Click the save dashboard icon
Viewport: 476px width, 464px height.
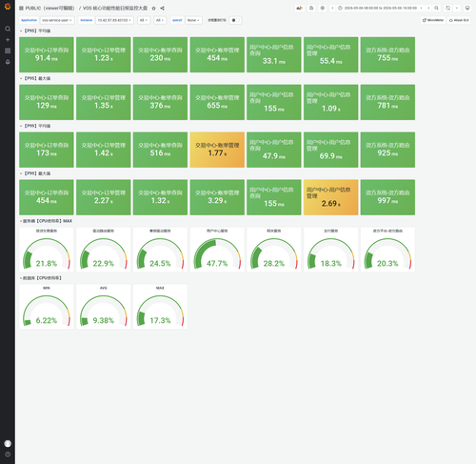click(x=311, y=8)
